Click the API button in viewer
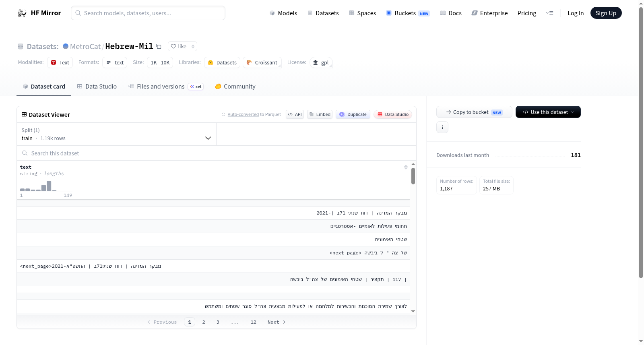This screenshot has height=345, width=644. click(x=295, y=114)
